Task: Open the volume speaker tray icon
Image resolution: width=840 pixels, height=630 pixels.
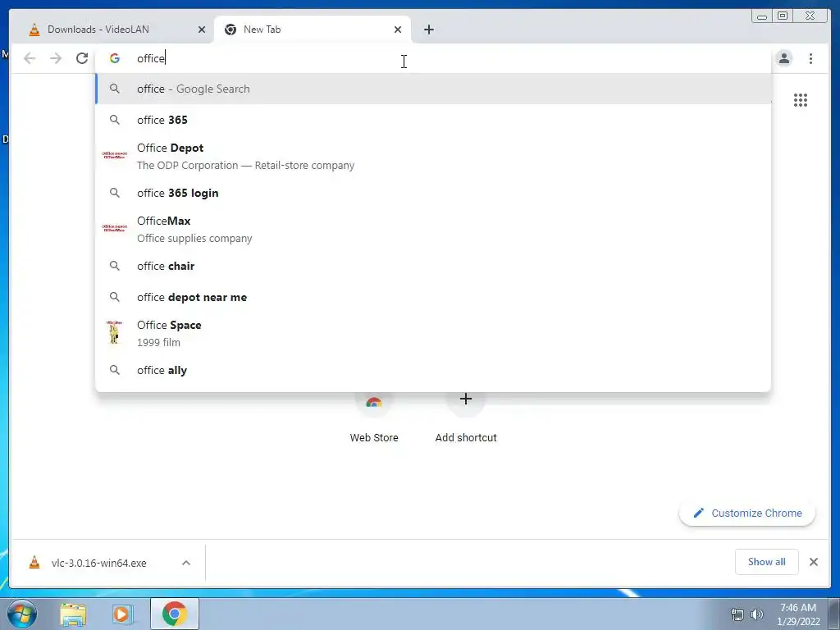Action: click(x=757, y=614)
